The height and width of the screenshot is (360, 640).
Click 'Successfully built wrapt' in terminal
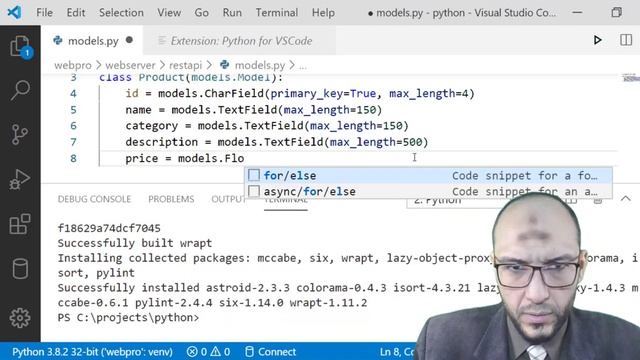(x=135, y=243)
